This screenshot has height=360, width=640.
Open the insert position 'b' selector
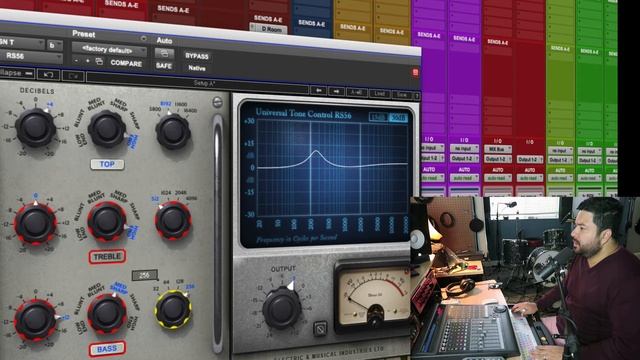(x=55, y=45)
